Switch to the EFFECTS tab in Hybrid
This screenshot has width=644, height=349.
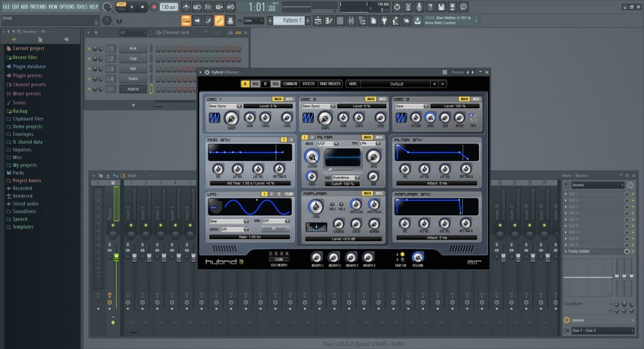point(308,84)
